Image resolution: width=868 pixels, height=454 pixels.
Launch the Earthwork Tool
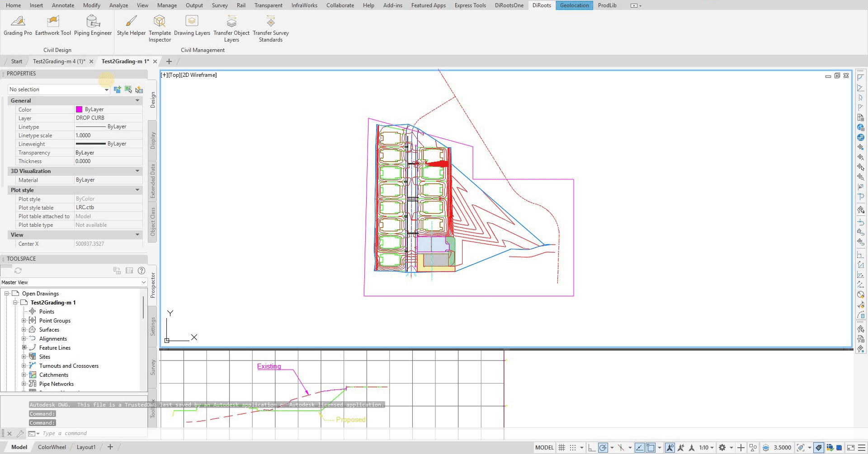[x=53, y=25]
